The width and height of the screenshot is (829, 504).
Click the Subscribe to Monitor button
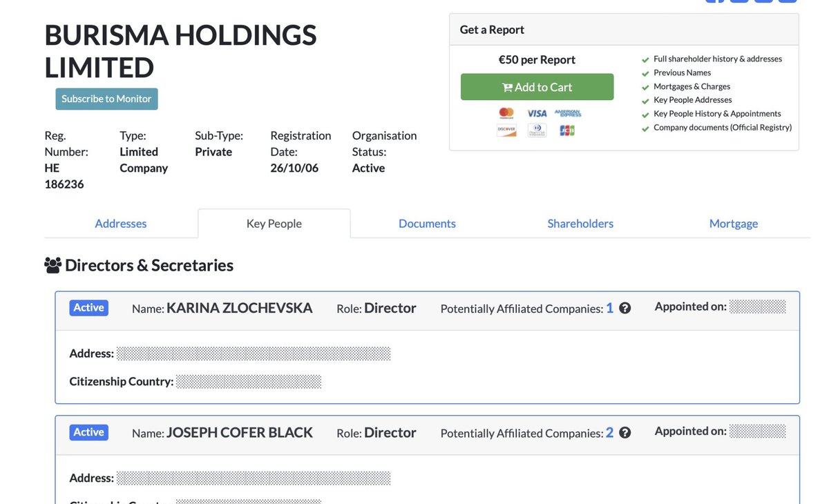coord(106,99)
